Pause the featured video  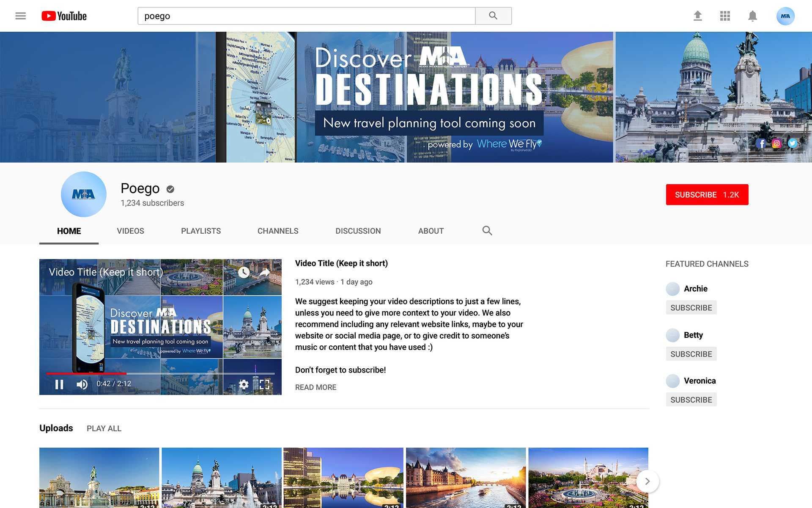click(59, 384)
